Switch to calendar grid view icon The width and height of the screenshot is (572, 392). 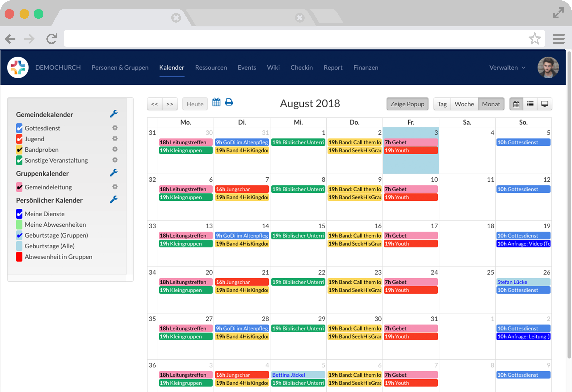[x=516, y=104]
